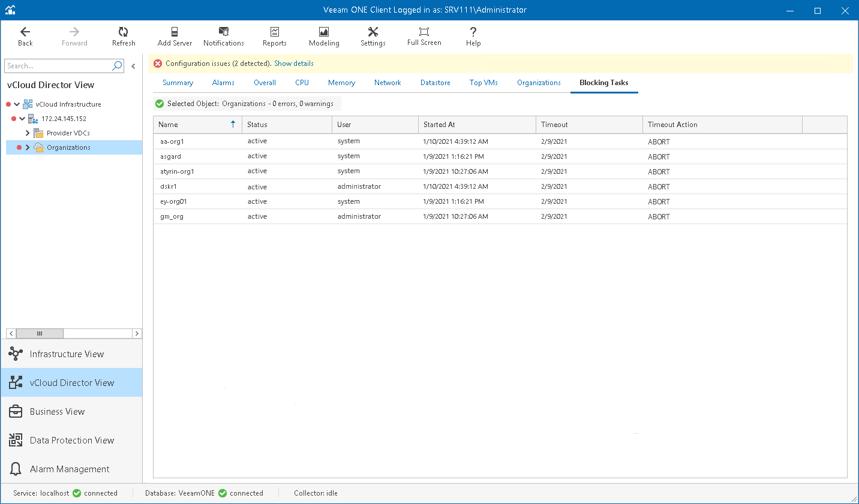Image resolution: width=859 pixels, height=504 pixels.
Task: Click the tree scrollbar left arrow
Action: (x=11, y=333)
